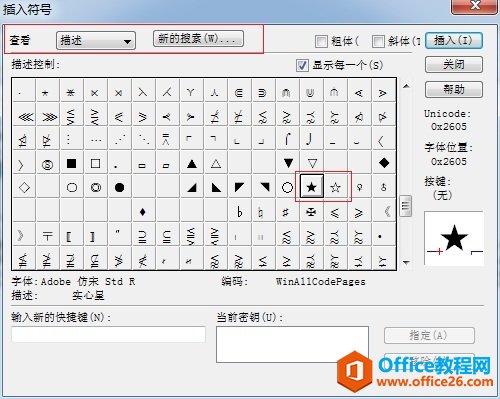Click the encoding text WinAllCodePages
Image resolution: width=500 pixels, height=399 pixels.
(x=320, y=282)
